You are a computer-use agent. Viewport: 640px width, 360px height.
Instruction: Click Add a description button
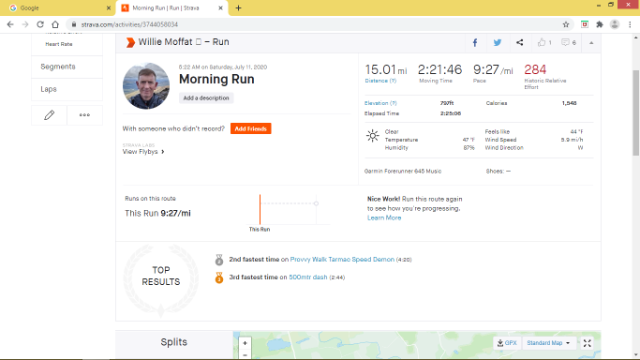point(206,98)
